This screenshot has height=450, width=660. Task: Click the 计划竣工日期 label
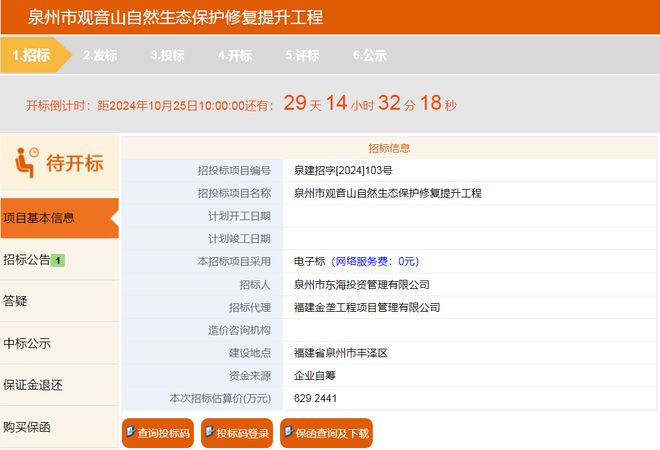239,239
